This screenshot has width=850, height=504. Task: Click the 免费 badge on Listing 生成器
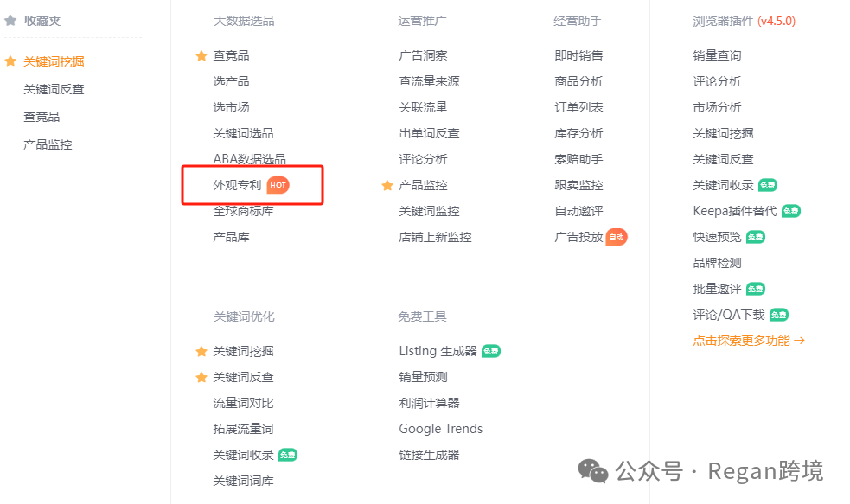pos(493,351)
